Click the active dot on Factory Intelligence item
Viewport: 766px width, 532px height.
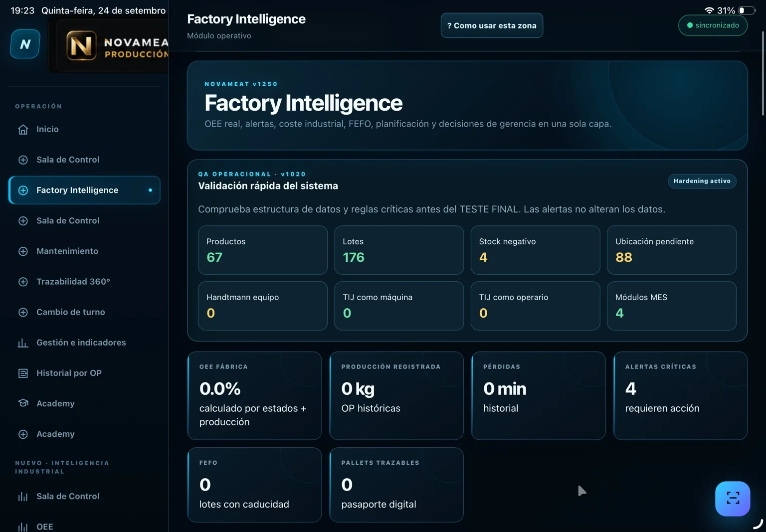click(150, 190)
